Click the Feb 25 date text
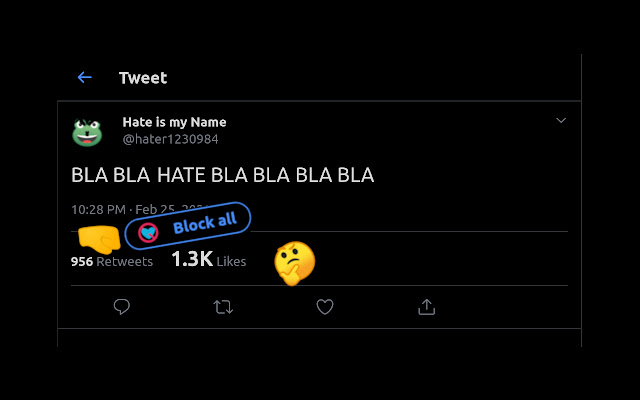The height and width of the screenshot is (400, 640). pyautogui.click(x=155, y=209)
